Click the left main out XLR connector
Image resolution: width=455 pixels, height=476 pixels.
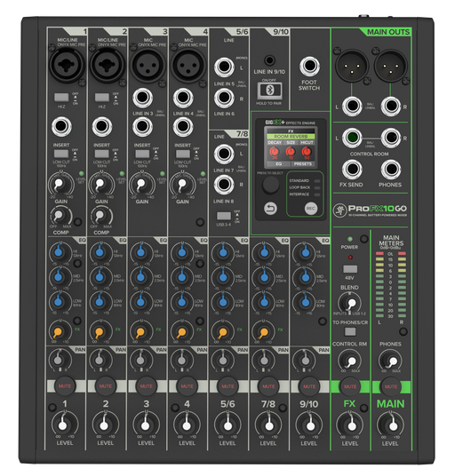[x=352, y=65]
